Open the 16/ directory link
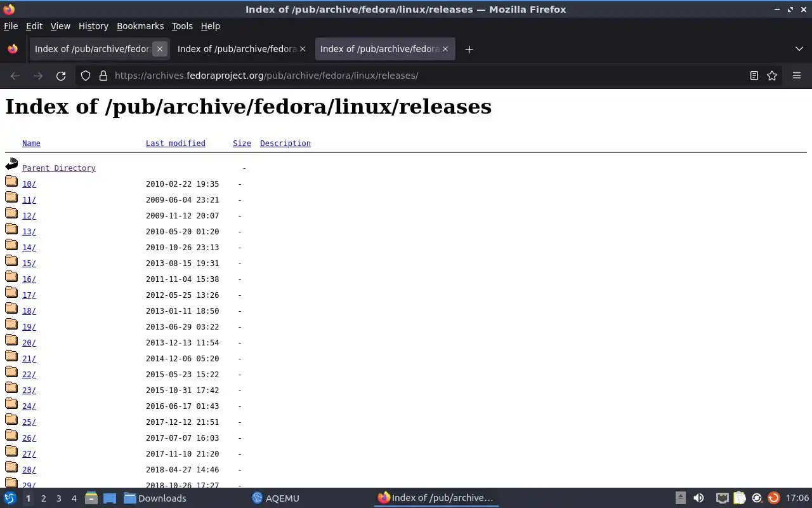 click(29, 279)
